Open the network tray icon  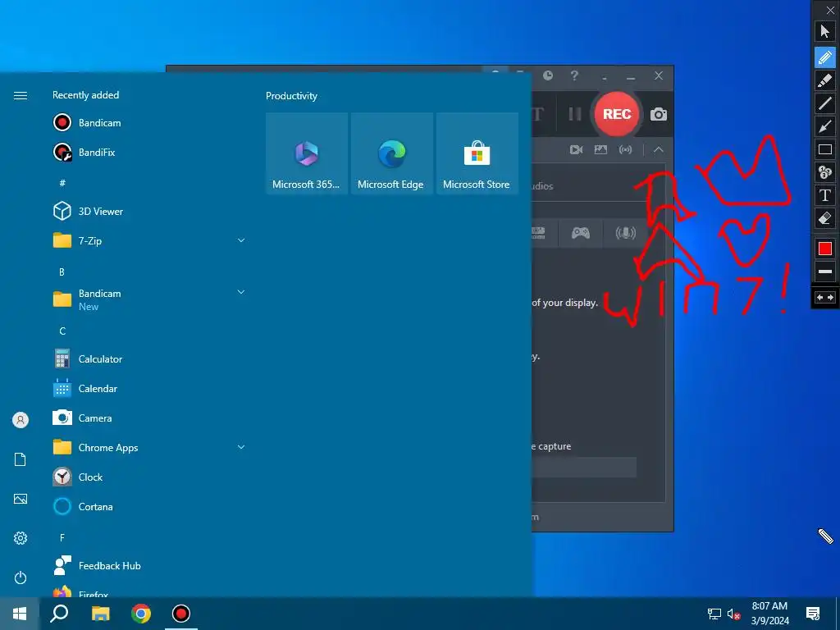(714, 614)
